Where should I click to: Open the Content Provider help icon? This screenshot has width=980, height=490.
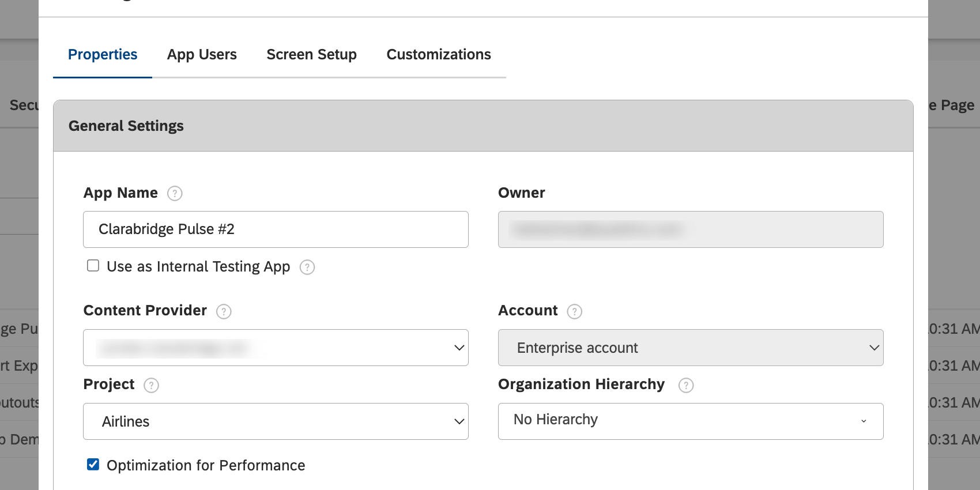click(x=224, y=311)
